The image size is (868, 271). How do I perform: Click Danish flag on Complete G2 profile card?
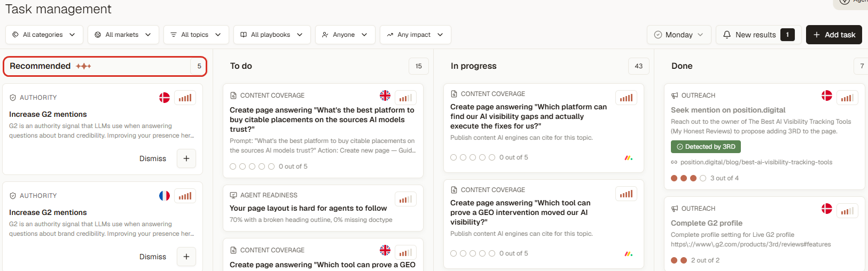tap(827, 209)
